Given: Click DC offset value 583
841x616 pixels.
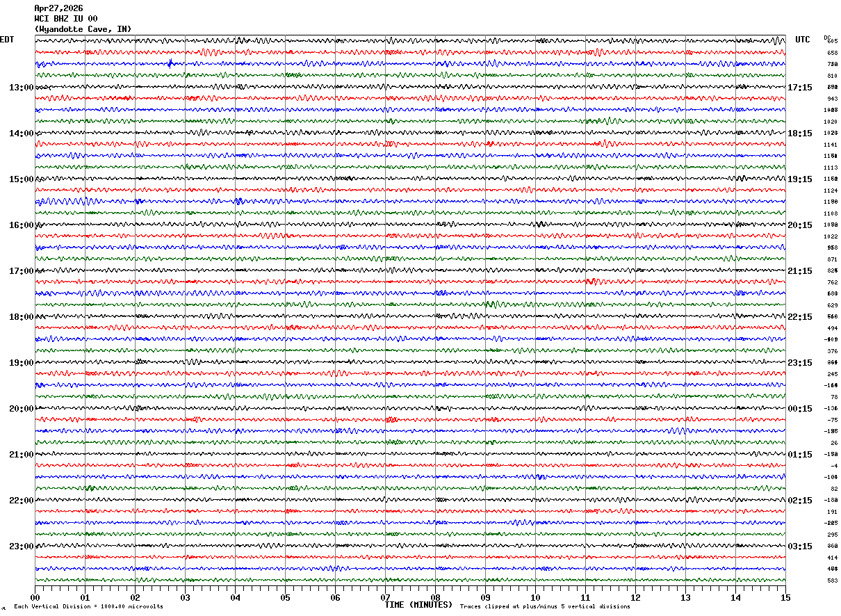Looking at the screenshot, I should point(832,581).
